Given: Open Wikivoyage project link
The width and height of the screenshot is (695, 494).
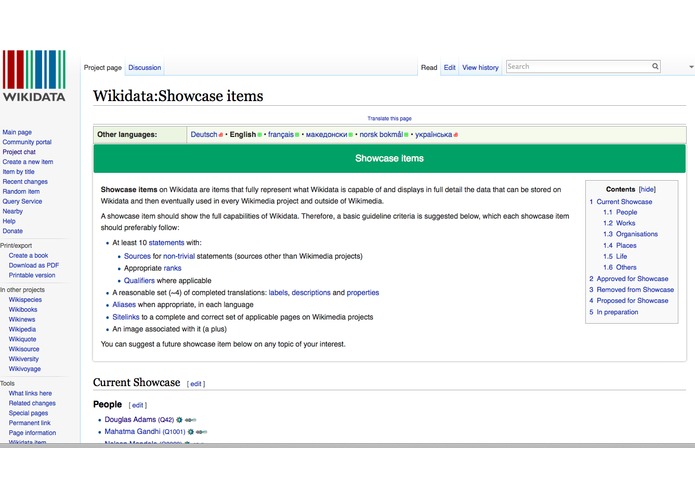Looking at the screenshot, I should pos(25,369).
